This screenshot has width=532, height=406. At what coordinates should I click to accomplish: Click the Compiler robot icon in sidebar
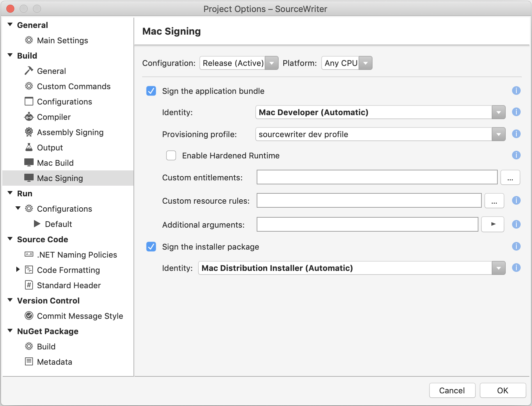(29, 117)
